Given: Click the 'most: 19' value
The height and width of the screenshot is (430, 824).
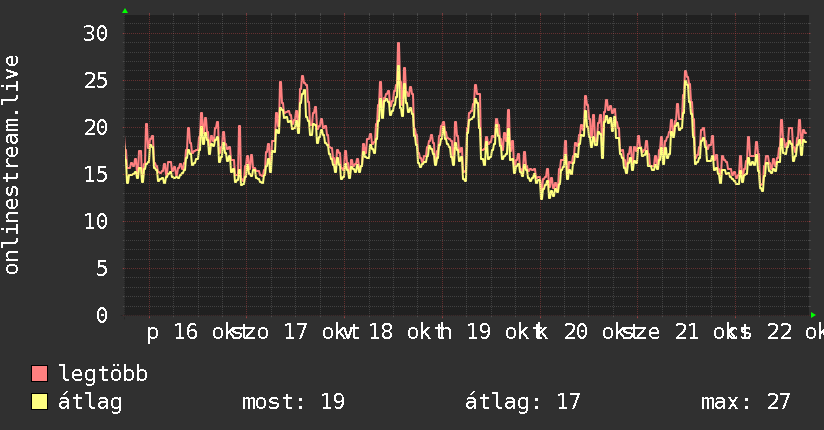Looking at the screenshot, I should tap(293, 402).
